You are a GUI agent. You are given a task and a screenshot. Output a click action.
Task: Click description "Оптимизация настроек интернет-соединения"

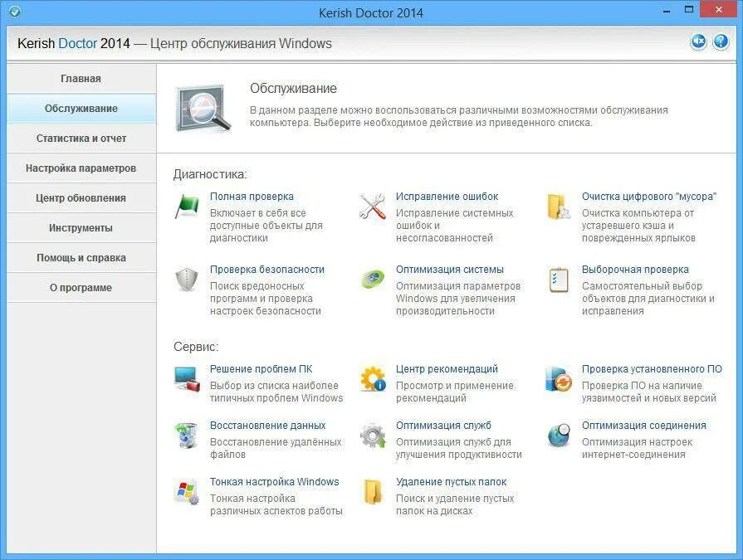tap(637, 448)
